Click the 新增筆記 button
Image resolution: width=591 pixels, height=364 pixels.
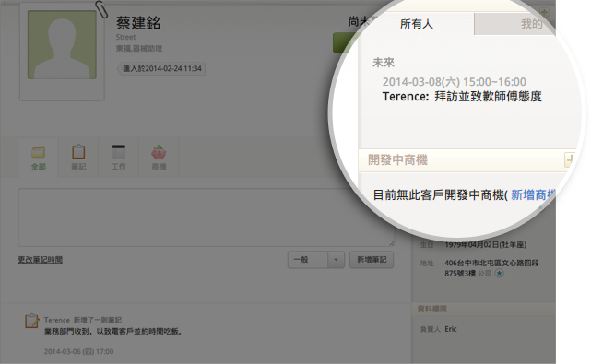(372, 260)
